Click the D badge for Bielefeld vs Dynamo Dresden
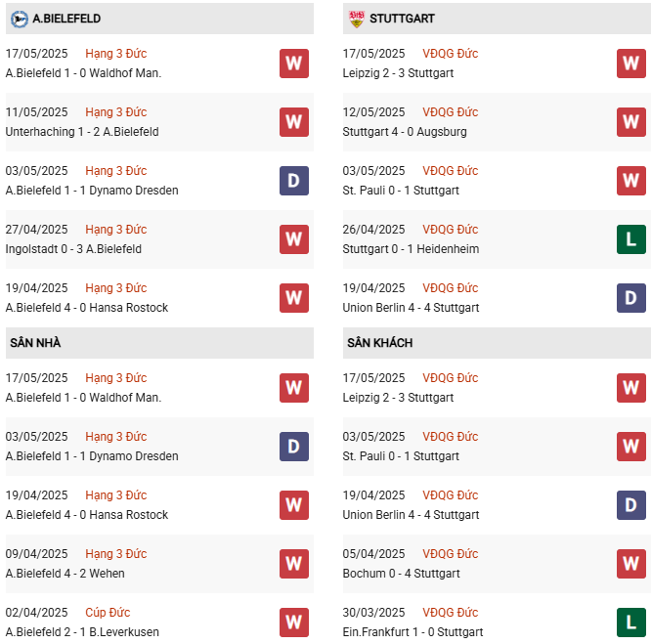Image resolution: width=651 pixels, height=644 pixels. [294, 181]
